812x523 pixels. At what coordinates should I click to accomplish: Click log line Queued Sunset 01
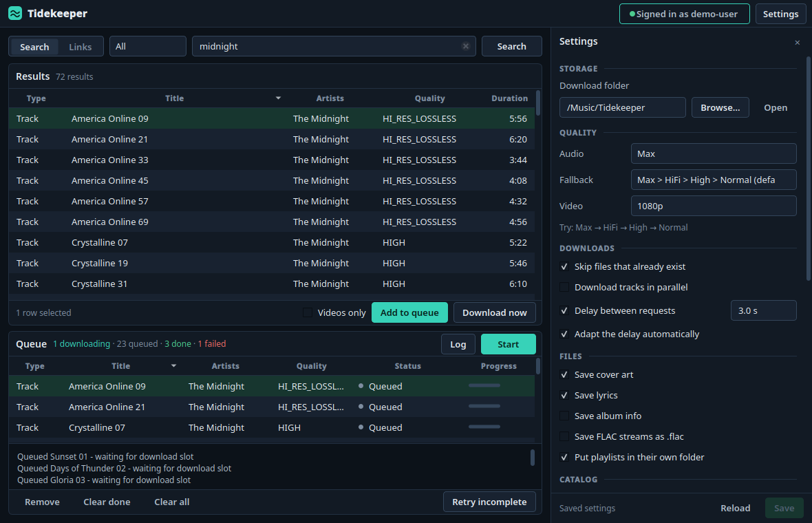(105, 457)
